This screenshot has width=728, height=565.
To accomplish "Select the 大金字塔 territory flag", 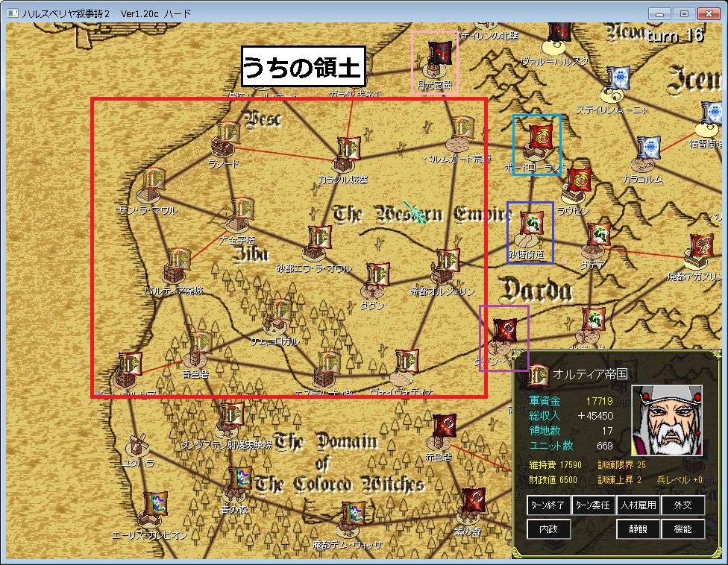I will click(x=242, y=209).
